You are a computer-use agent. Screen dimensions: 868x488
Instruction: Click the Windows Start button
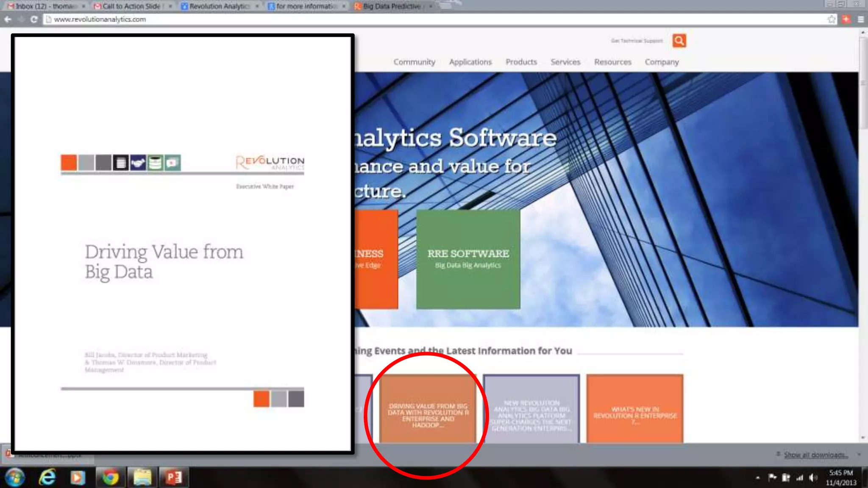coord(15,477)
